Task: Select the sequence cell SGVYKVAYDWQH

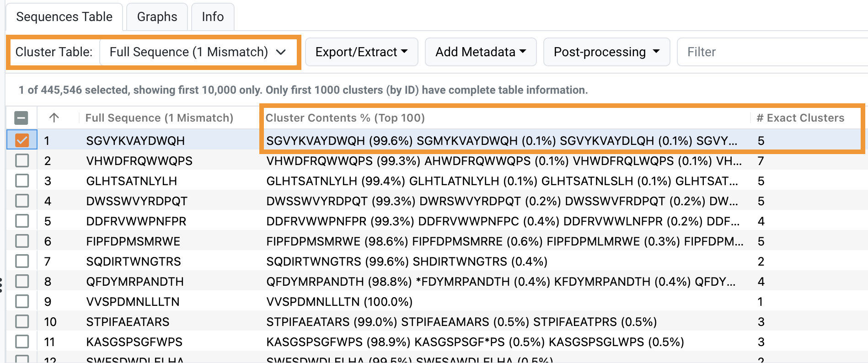Action: 135,141
